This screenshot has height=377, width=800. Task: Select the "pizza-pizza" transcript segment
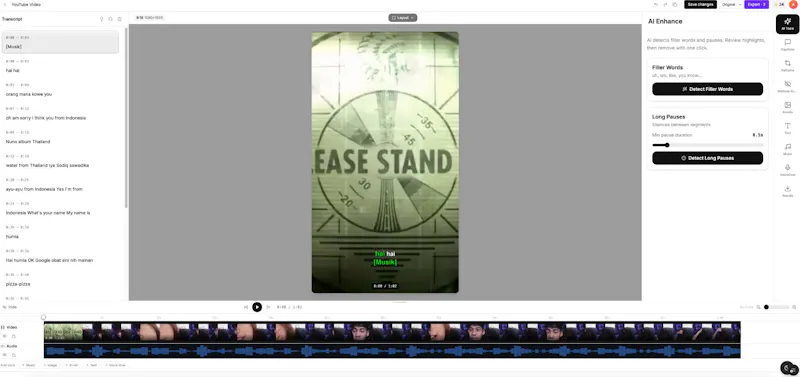coord(60,280)
